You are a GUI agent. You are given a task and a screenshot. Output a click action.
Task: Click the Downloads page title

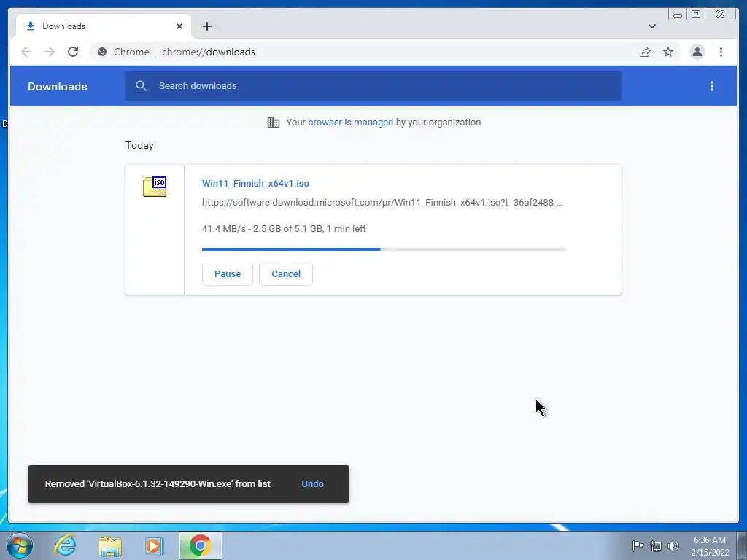[57, 86]
